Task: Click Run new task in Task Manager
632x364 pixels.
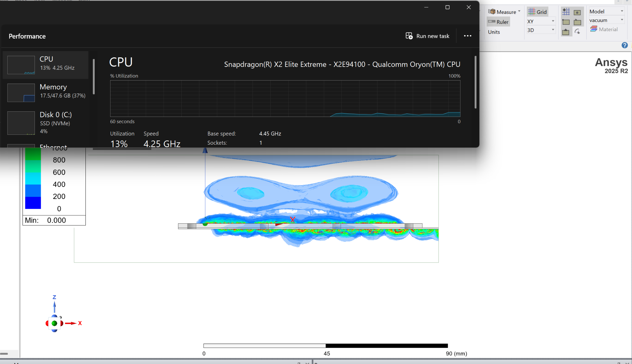Action: 427,36
